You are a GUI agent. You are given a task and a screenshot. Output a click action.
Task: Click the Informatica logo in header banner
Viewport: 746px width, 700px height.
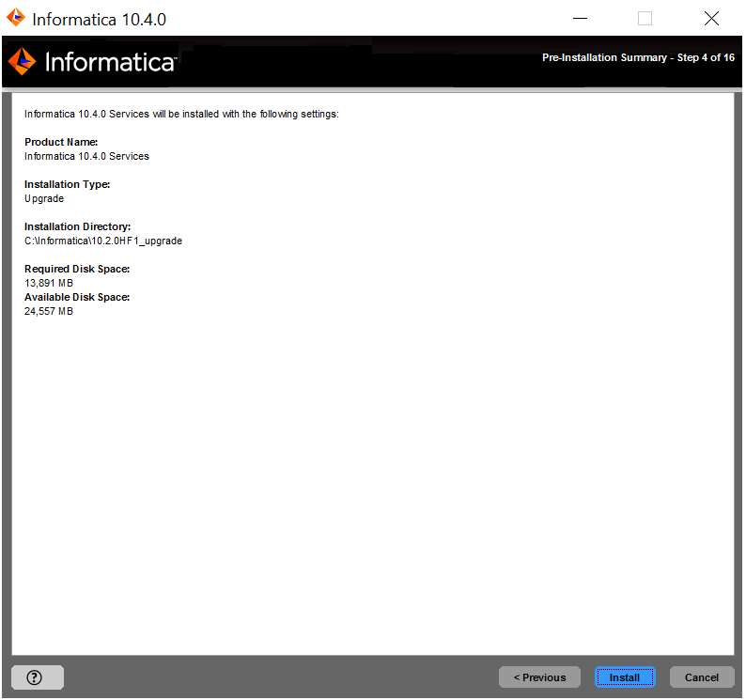tap(92, 62)
